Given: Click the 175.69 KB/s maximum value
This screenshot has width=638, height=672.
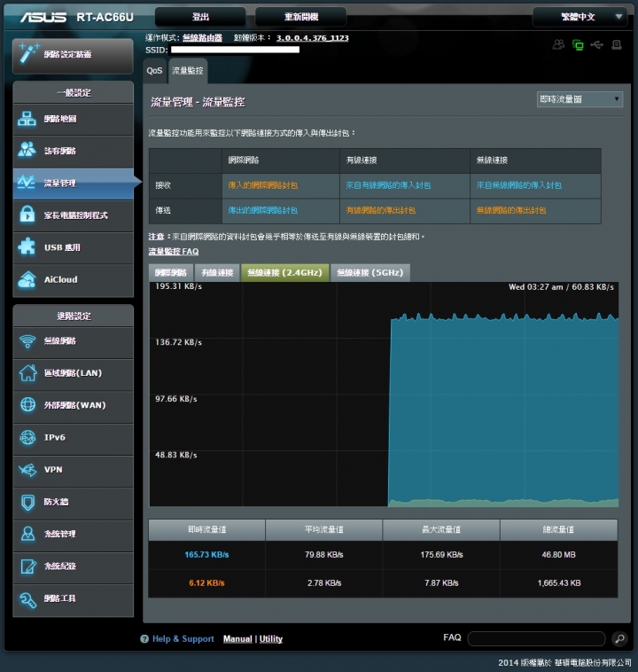Looking at the screenshot, I should [441, 555].
